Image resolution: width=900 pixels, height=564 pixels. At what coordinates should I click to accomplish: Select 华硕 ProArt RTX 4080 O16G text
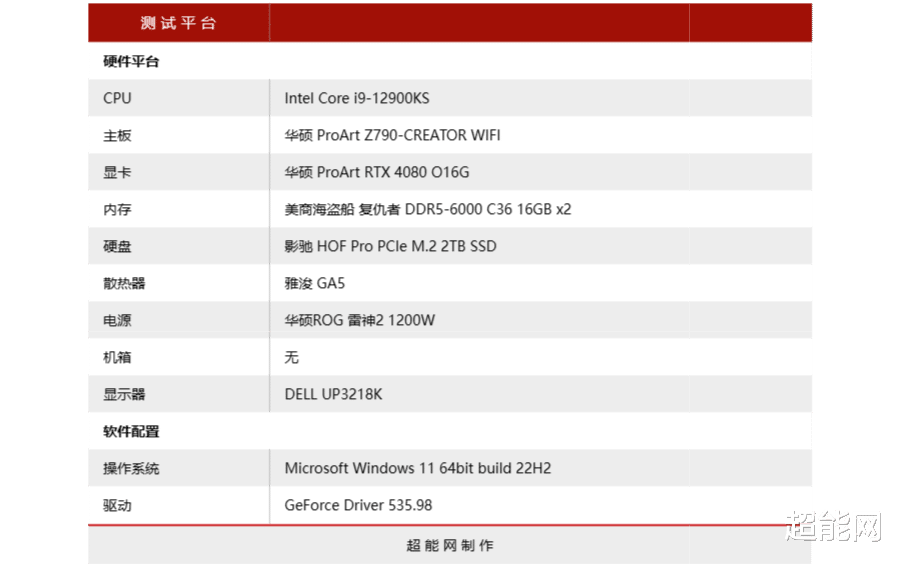tap(377, 172)
